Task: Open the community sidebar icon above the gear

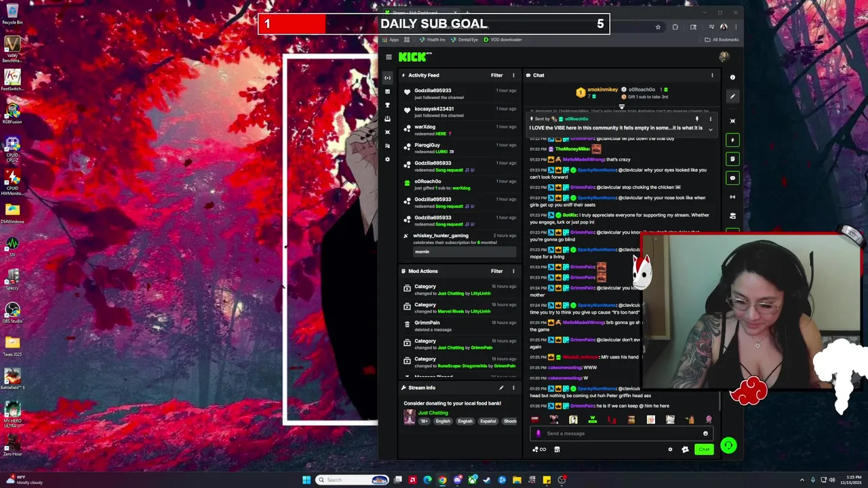Action: click(387, 146)
